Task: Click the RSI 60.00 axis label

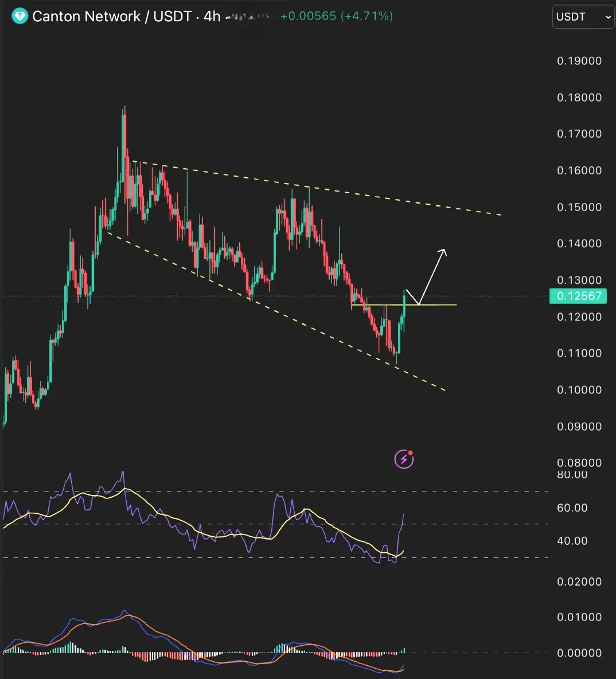Action: pyautogui.click(x=572, y=508)
